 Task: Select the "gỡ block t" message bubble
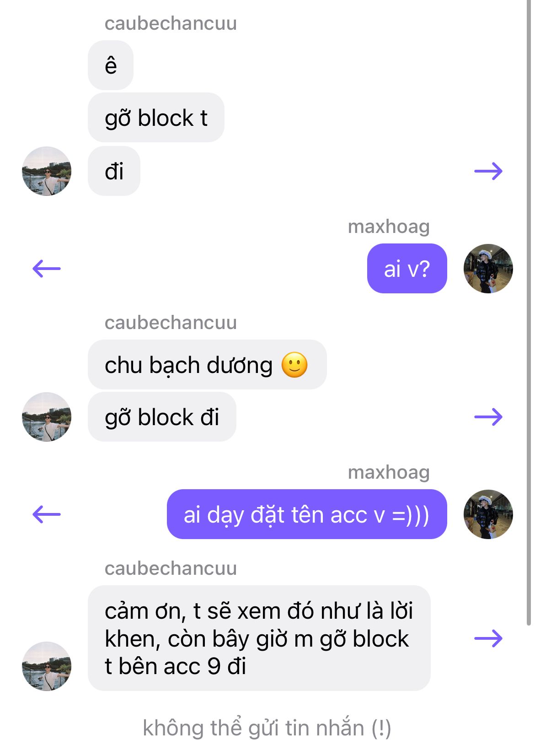click(156, 118)
